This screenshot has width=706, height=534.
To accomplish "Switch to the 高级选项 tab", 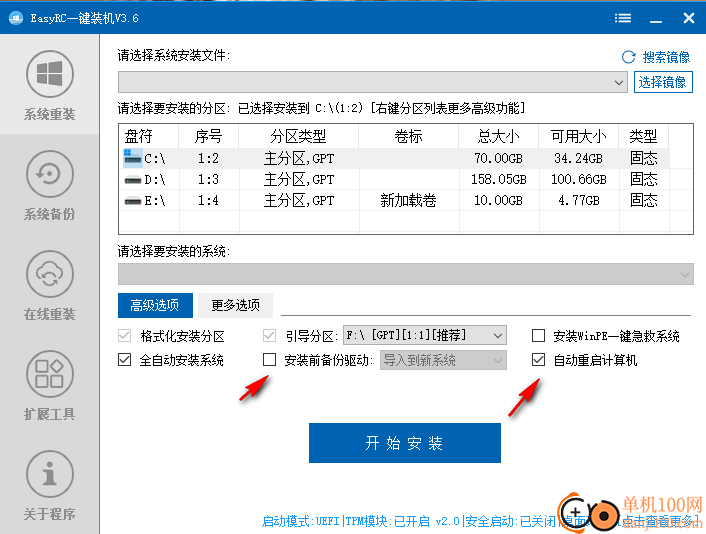I will (x=155, y=305).
